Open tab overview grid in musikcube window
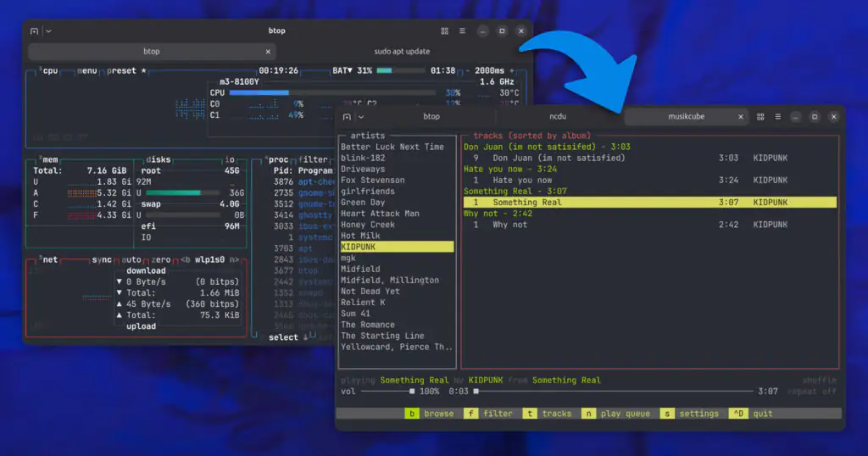Image resolution: width=868 pixels, height=456 pixels. click(x=760, y=116)
